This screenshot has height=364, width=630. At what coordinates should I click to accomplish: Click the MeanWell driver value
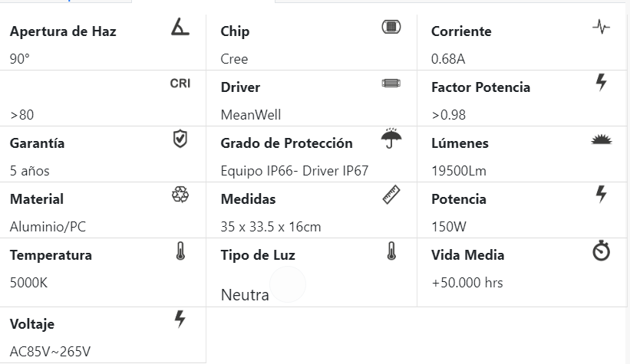251,115
